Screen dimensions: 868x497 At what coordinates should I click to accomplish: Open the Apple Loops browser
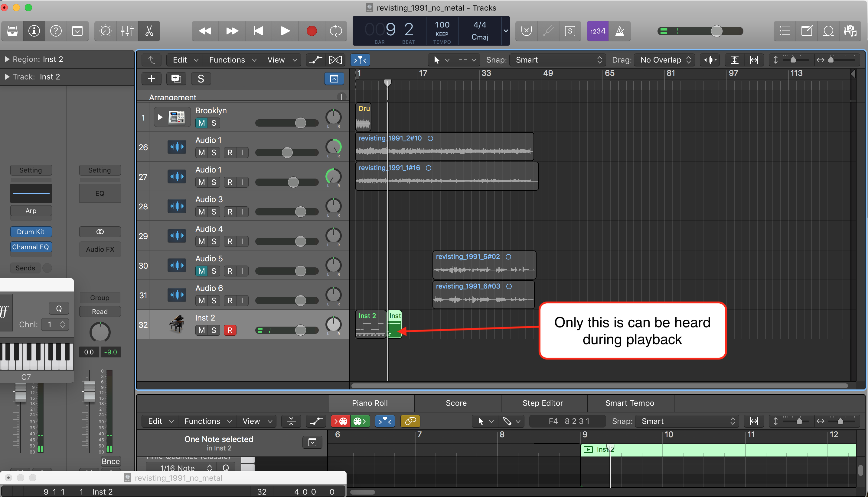coord(828,31)
